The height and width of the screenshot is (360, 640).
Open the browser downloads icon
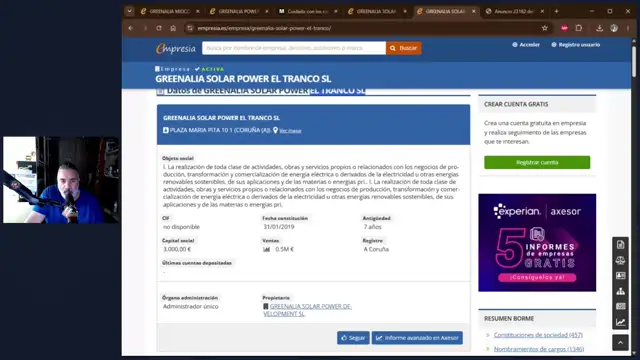599,28
